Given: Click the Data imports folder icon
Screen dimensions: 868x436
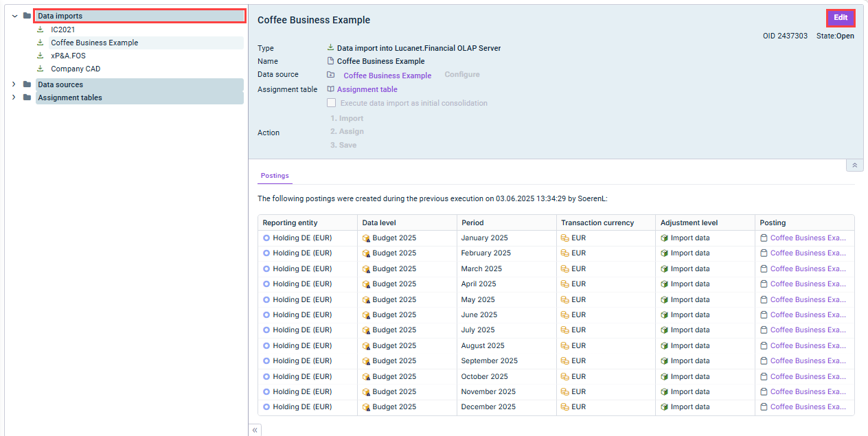Looking at the screenshot, I should click(27, 16).
